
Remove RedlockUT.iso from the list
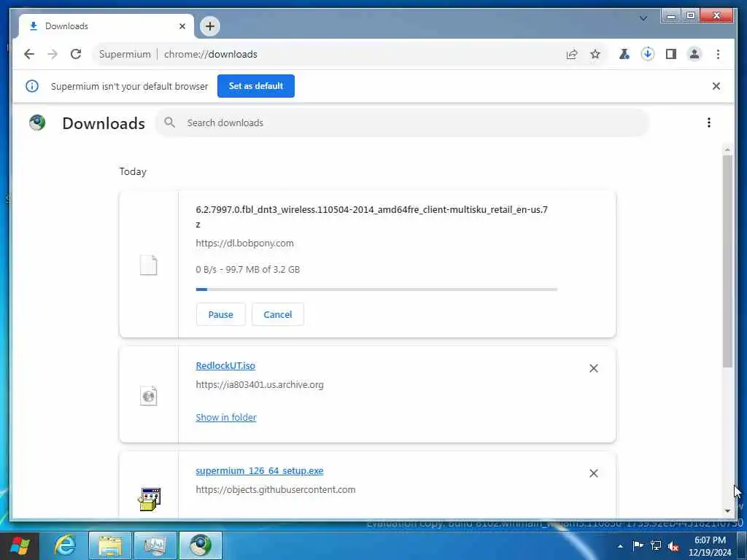pos(594,368)
